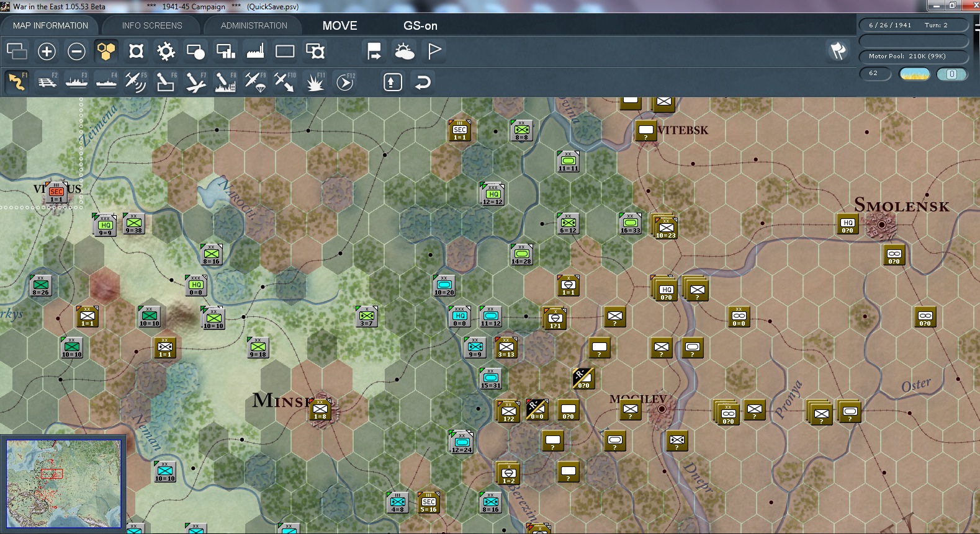Screen dimensions: 980x534
Task: Select the SEC unit labeled 5=16
Action: coord(429,504)
